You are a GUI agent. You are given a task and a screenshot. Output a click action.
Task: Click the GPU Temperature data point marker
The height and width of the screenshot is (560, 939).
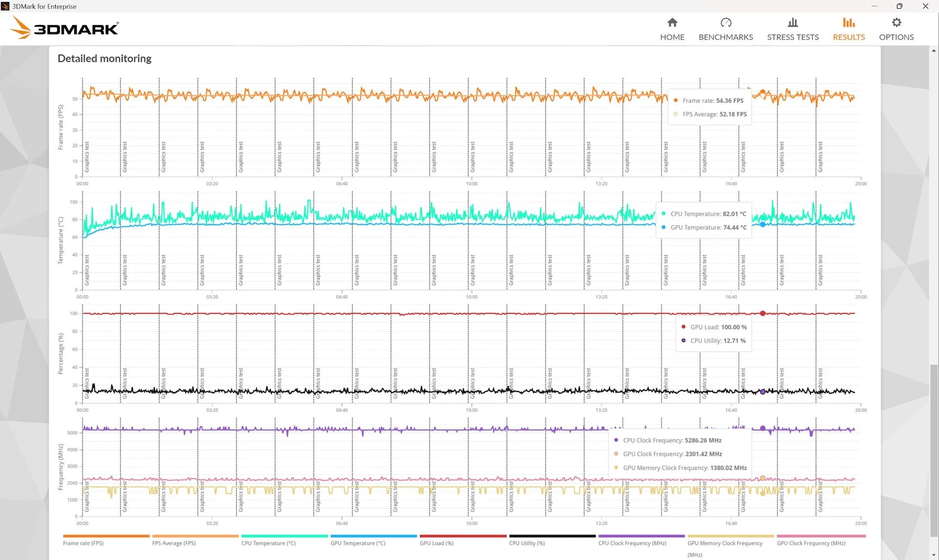(762, 224)
